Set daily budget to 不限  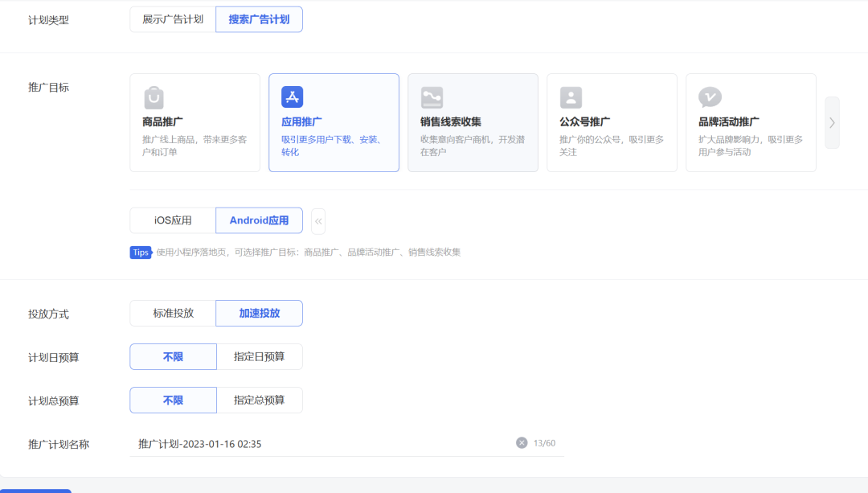[x=173, y=356]
